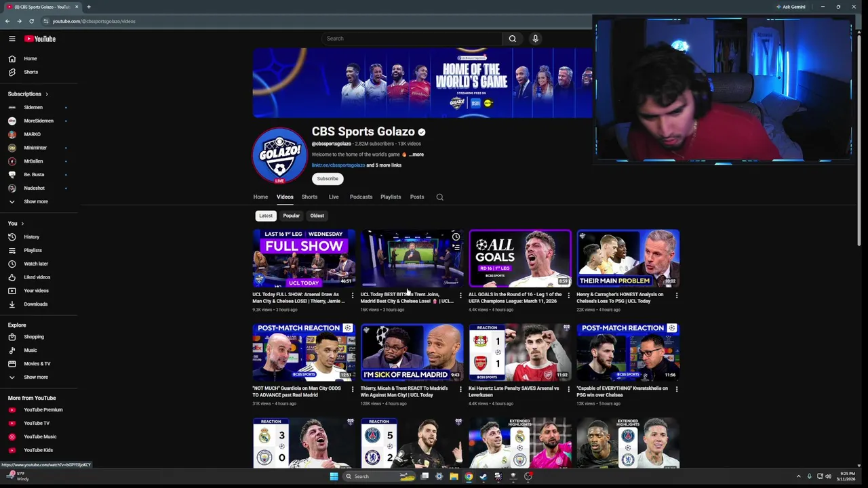The width and height of the screenshot is (868, 488).
Task: Click the YouTube logo
Action: click(40, 39)
